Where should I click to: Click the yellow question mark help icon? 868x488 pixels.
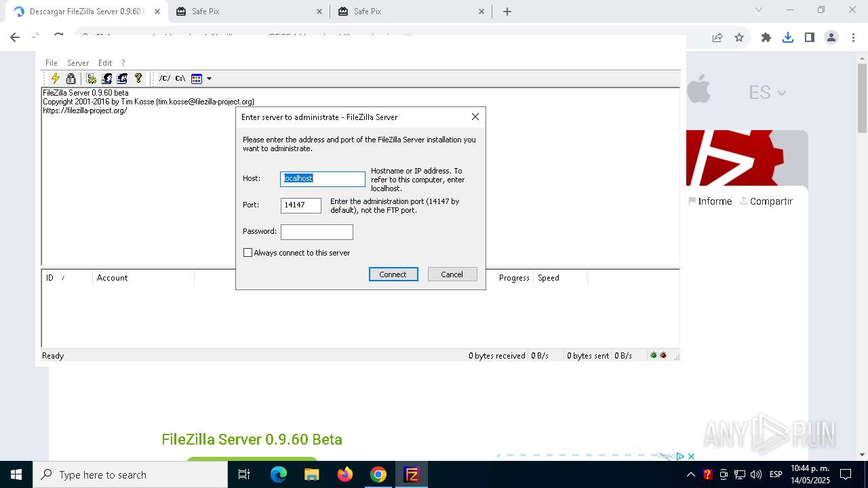tap(138, 79)
